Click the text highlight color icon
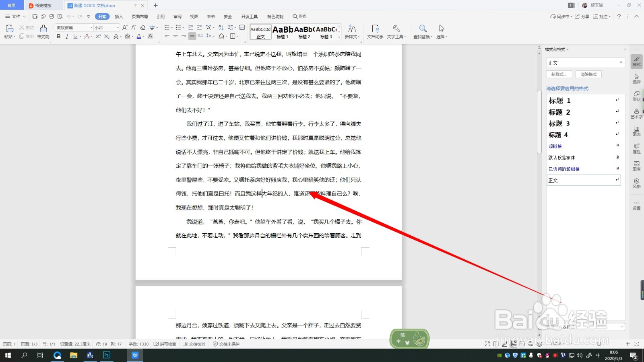This screenshot has height=362, width=644. click(x=127, y=36)
